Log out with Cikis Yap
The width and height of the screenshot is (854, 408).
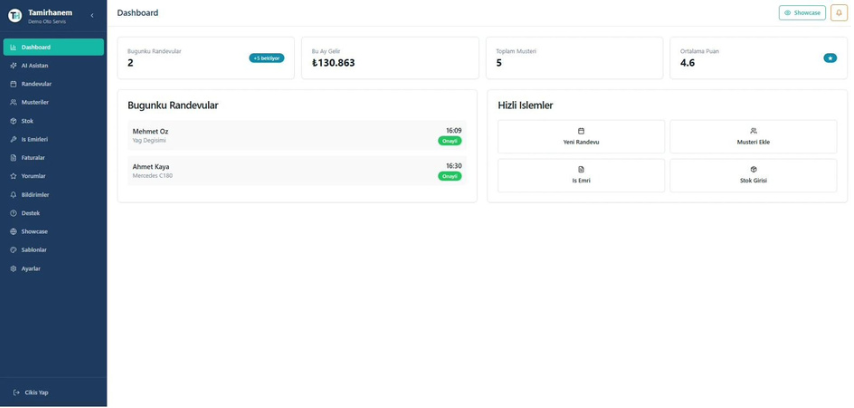(31, 392)
